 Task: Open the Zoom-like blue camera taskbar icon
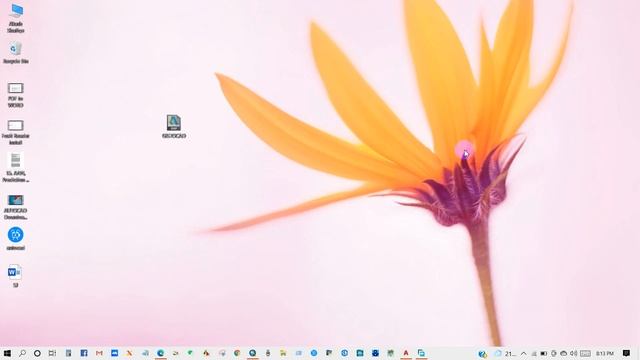point(114,353)
